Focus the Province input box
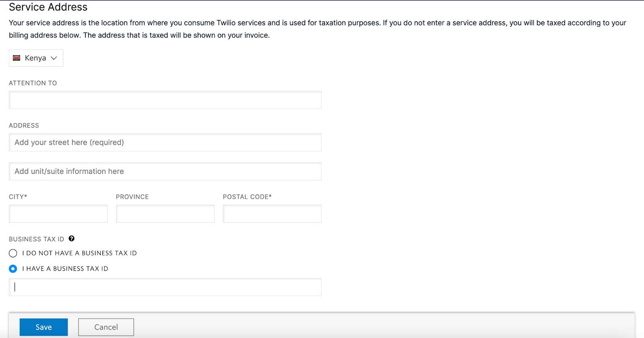Image resolution: width=644 pixels, height=338 pixels. coord(165,214)
